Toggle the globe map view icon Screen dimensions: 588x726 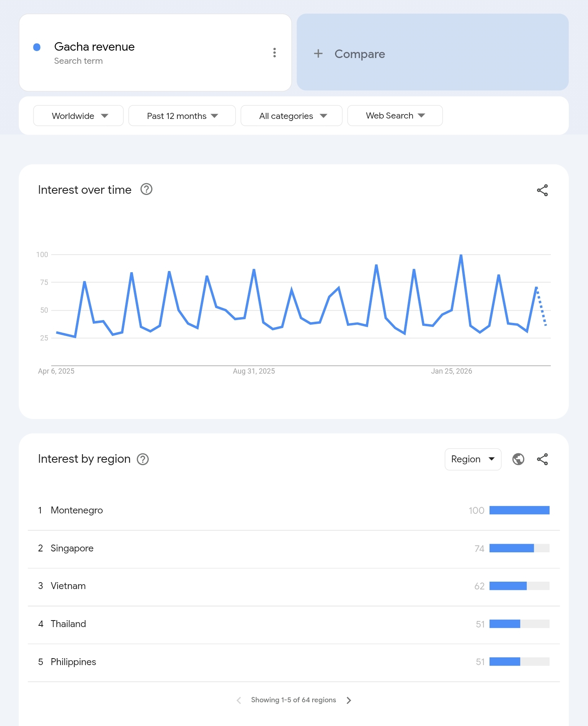click(x=518, y=459)
